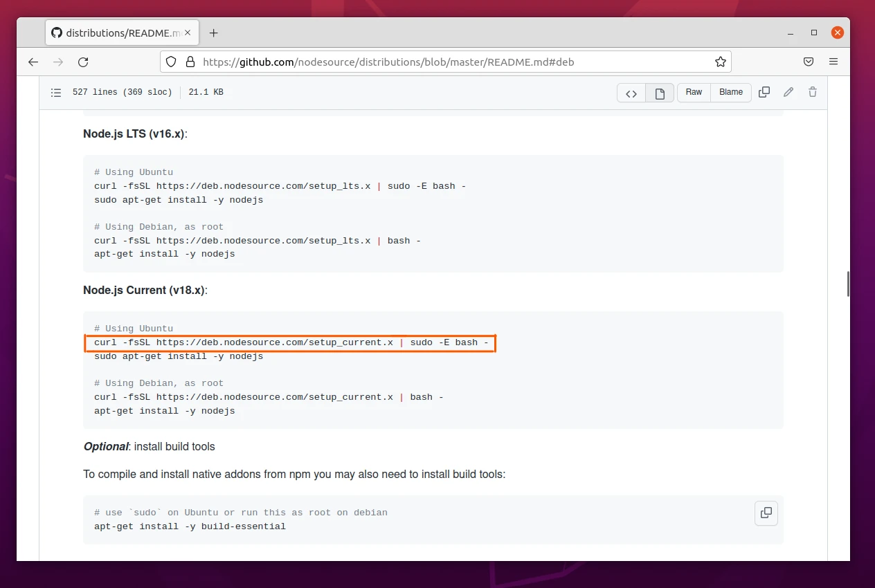Click the padlock site security icon

[190, 62]
